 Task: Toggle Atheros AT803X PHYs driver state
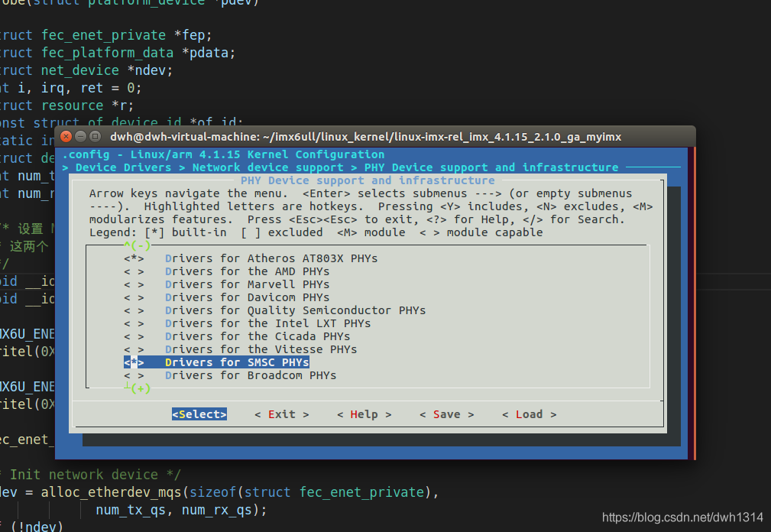tap(134, 258)
